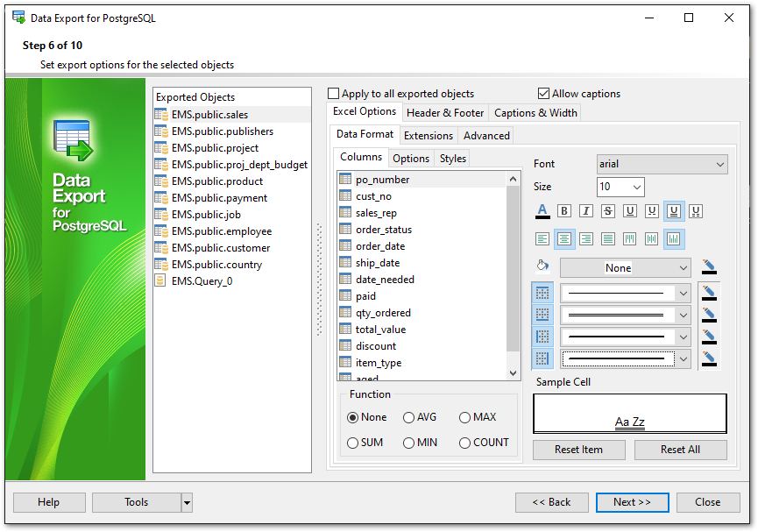Open the right border line style dropdown

pyautogui.click(x=626, y=358)
